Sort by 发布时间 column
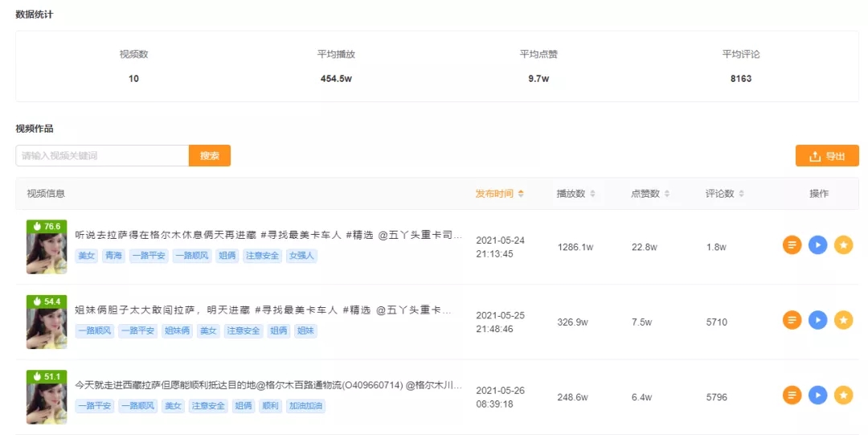 [x=499, y=194]
